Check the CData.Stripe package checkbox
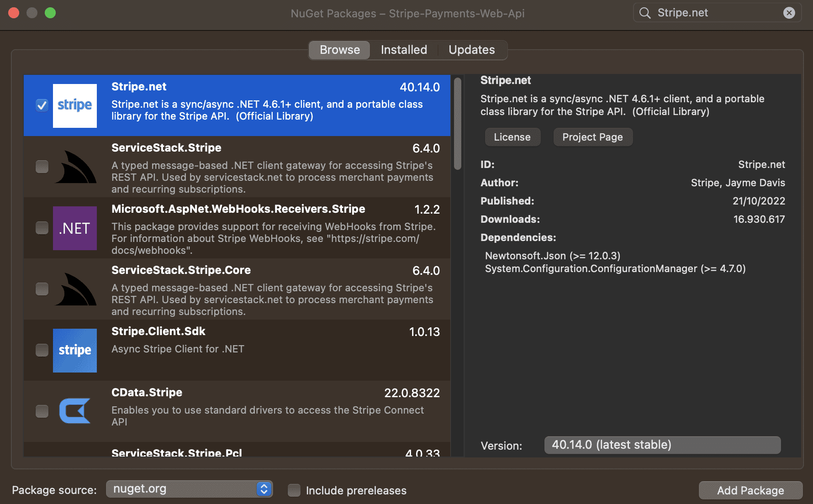Image resolution: width=813 pixels, height=504 pixels. [42, 411]
